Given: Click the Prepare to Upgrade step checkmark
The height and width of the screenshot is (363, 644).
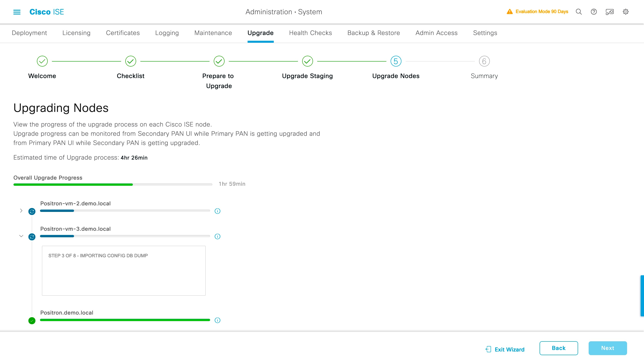Looking at the screenshot, I should coord(219,61).
